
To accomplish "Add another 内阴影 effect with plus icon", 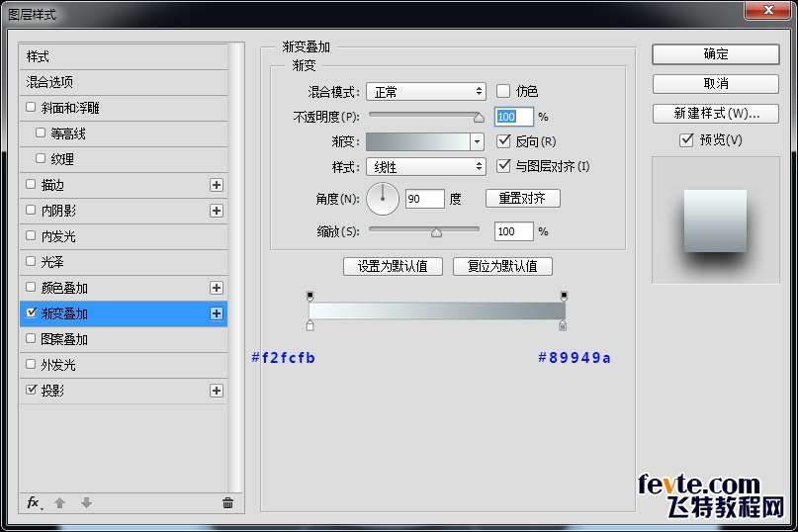I will point(217,211).
